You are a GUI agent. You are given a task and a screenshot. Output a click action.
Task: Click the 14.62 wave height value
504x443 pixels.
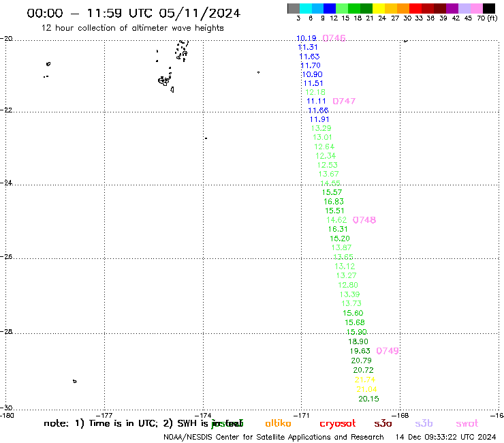336,220
